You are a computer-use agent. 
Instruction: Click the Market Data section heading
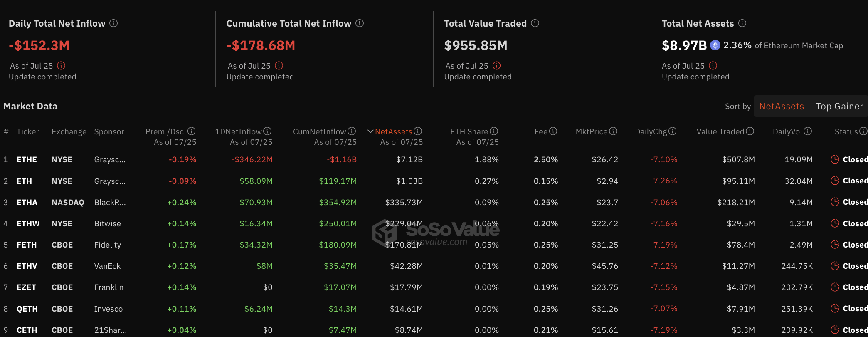(x=30, y=106)
